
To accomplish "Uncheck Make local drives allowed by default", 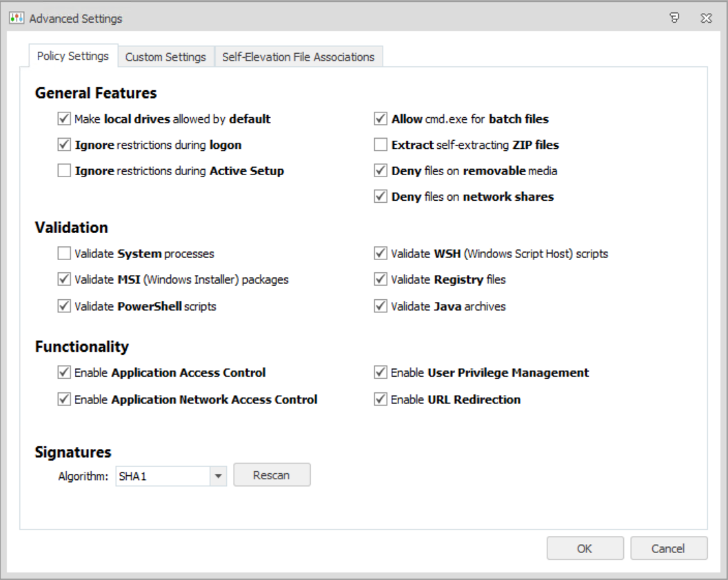I will [65, 119].
